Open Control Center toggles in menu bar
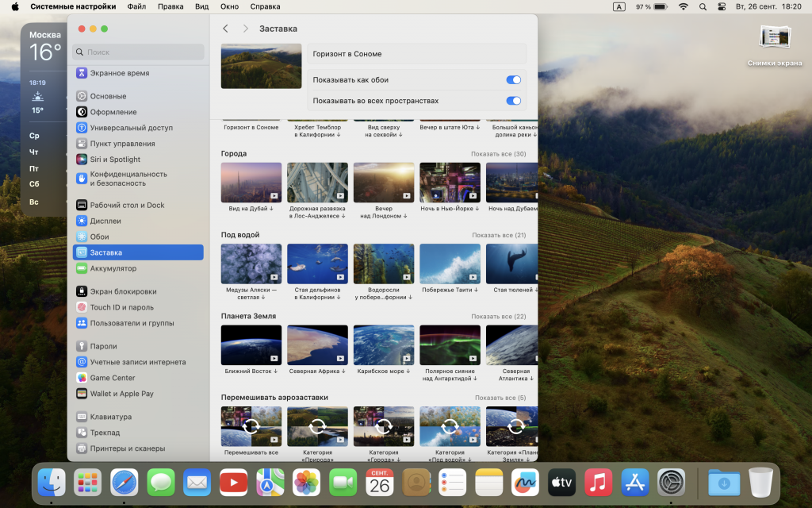Screen dimensions: 812x508 [722, 6]
